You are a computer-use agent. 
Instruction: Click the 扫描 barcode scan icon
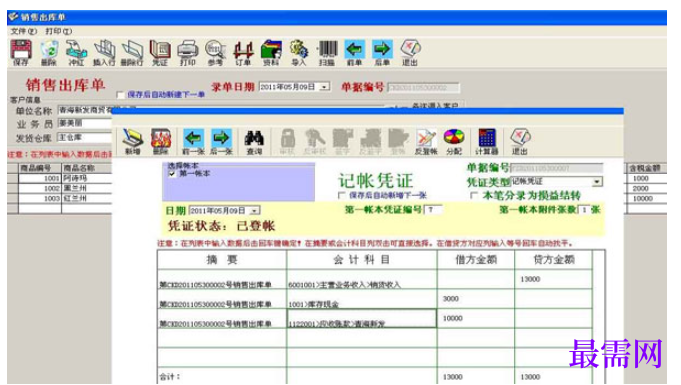[327, 53]
